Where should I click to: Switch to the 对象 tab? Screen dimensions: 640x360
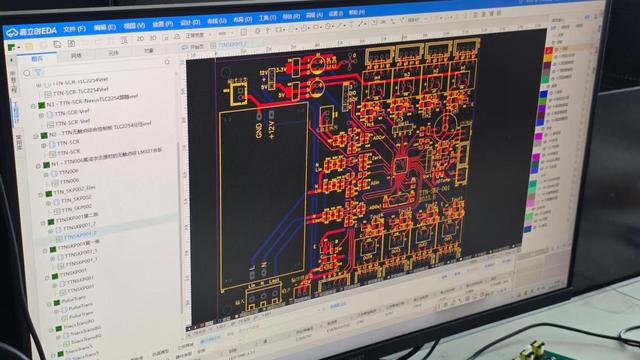[149, 50]
